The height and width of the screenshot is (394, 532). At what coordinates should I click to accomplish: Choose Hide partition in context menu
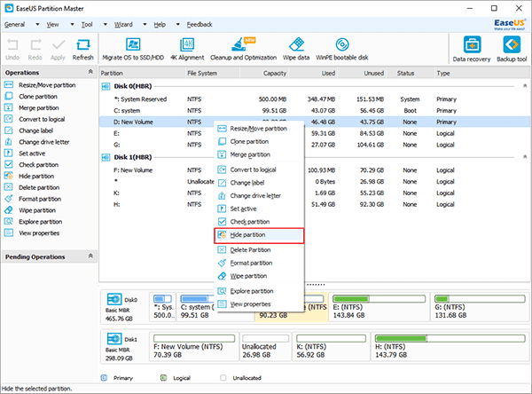click(248, 235)
